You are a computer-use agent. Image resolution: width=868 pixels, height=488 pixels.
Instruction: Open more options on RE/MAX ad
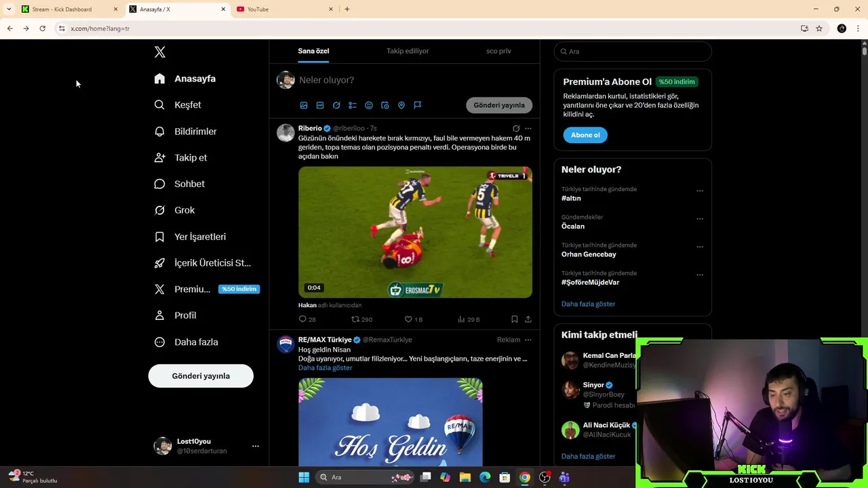click(x=528, y=340)
